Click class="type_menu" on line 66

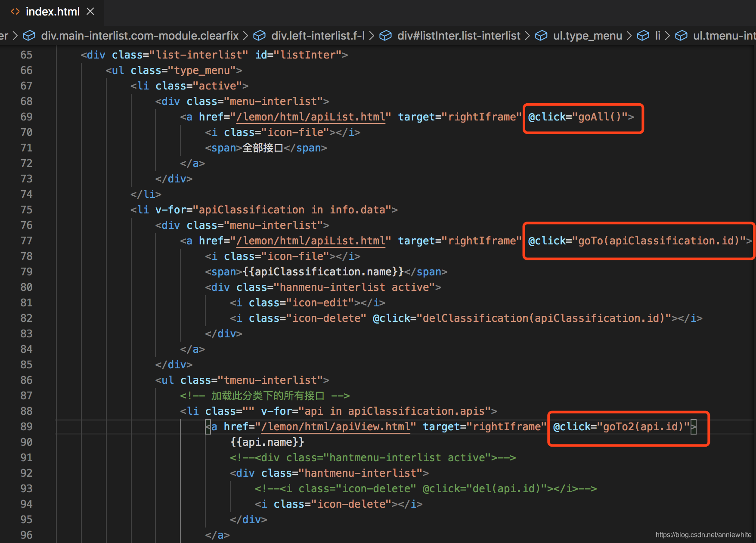click(183, 70)
